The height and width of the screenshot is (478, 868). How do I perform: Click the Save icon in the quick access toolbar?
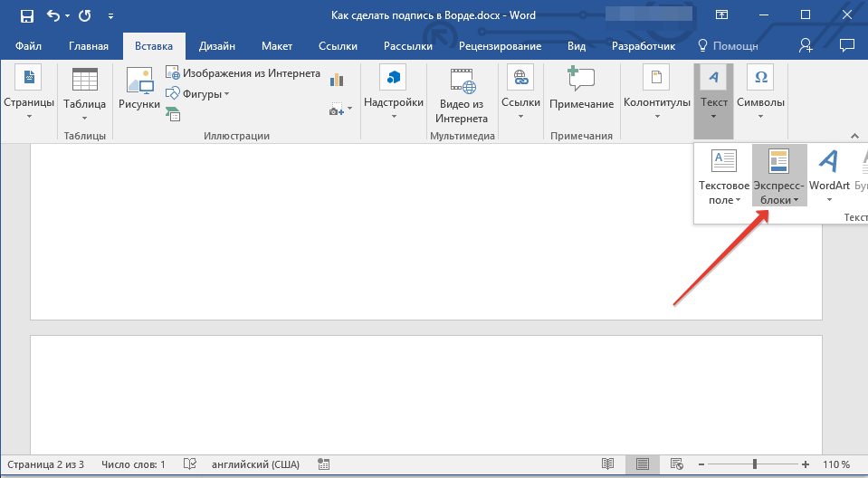point(26,15)
